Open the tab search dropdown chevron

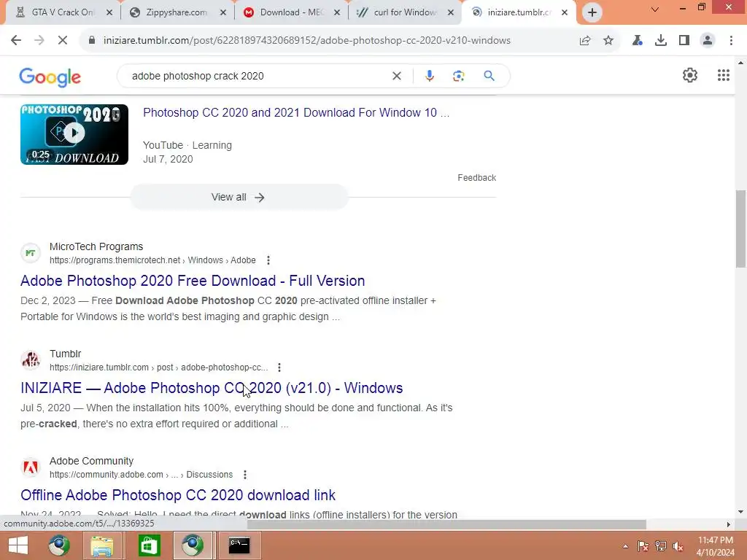[655, 9]
